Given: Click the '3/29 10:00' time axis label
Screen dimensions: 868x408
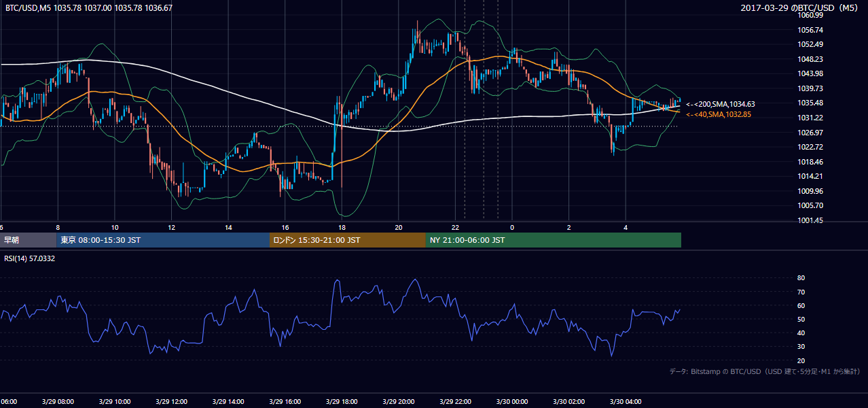Looking at the screenshot, I should tap(114, 402).
